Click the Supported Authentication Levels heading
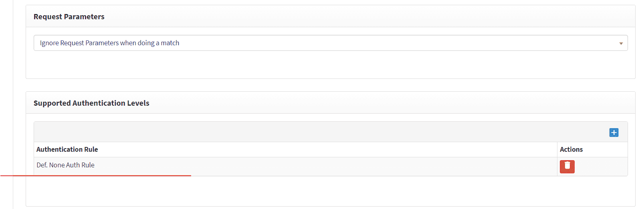The width and height of the screenshot is (644, 209). click(91, 103)
